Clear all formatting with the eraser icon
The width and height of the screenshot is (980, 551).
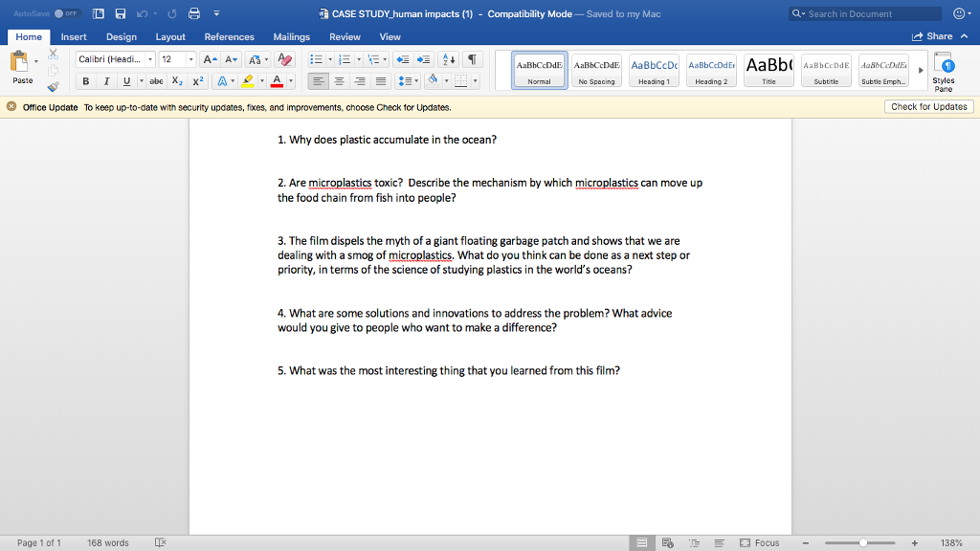[284, 59]
